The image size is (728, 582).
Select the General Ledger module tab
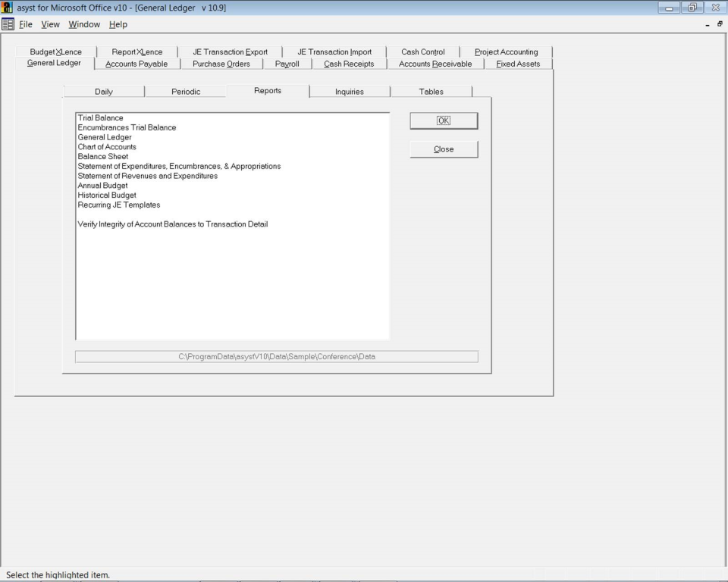(54, 63)
